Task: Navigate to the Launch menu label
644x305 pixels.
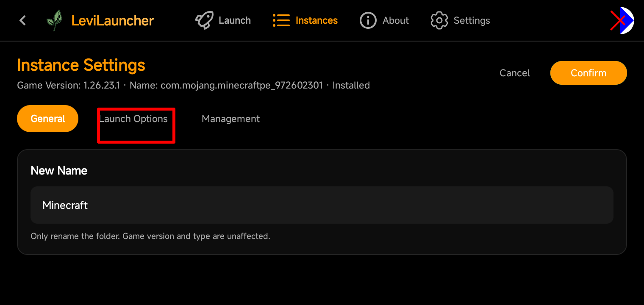Action: 235,20
